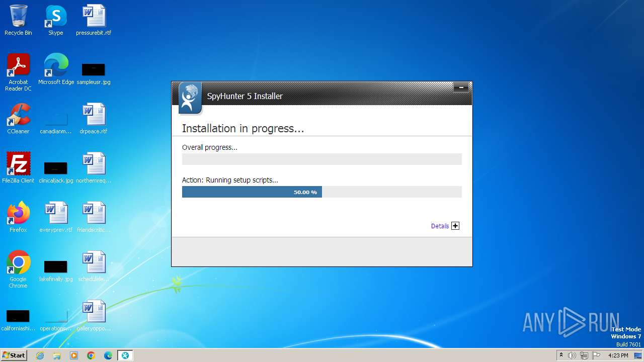Image resolution: width=644 pixels, height=362 pixels.
Task: Launch Google Chrome desktop shortcut
Action: pyautogui.click(x=18, y=269)
